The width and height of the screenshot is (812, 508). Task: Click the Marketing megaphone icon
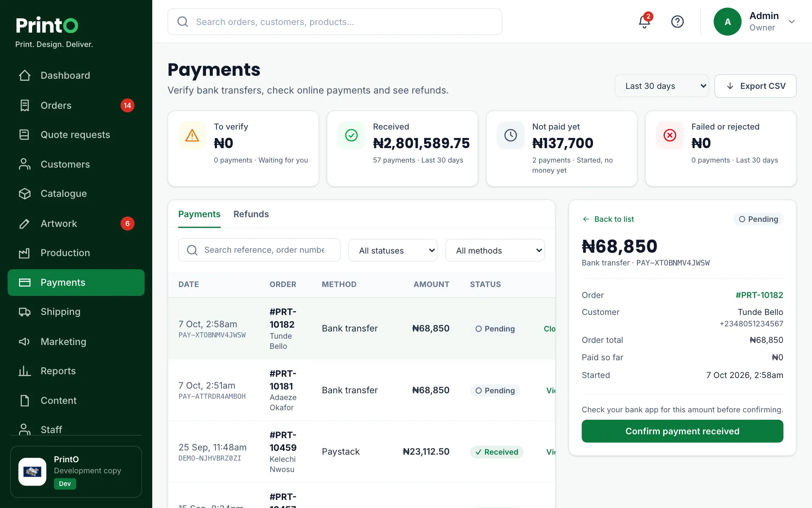coord(25,342)
